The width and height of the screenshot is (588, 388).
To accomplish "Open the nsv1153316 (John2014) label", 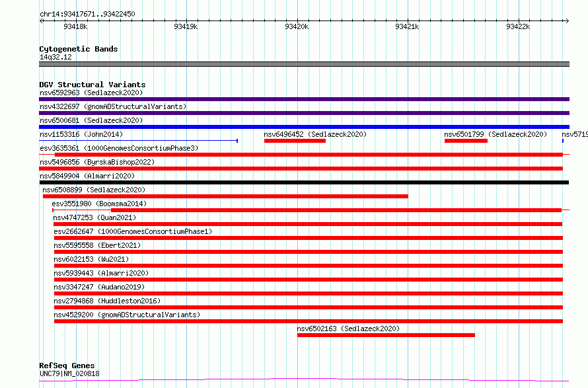I will pyautogui.click(x=81, y=134).
